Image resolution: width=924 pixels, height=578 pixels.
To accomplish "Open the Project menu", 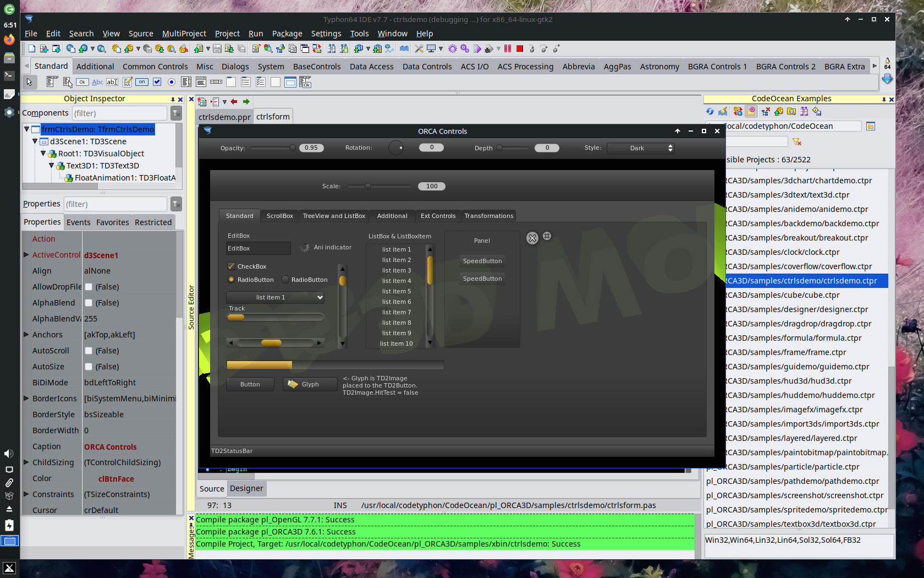I will 227,34.
